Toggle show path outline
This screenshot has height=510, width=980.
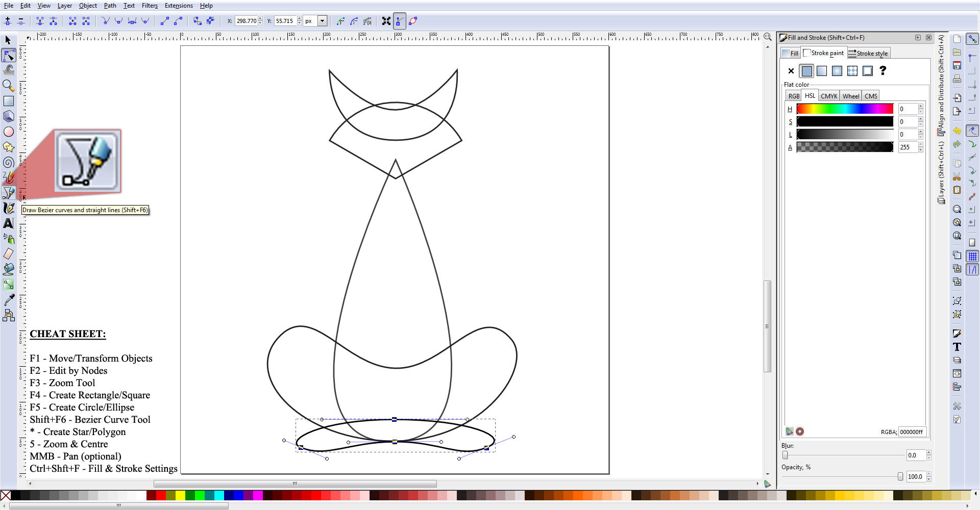pyautogui.click(x=413, y=21)
